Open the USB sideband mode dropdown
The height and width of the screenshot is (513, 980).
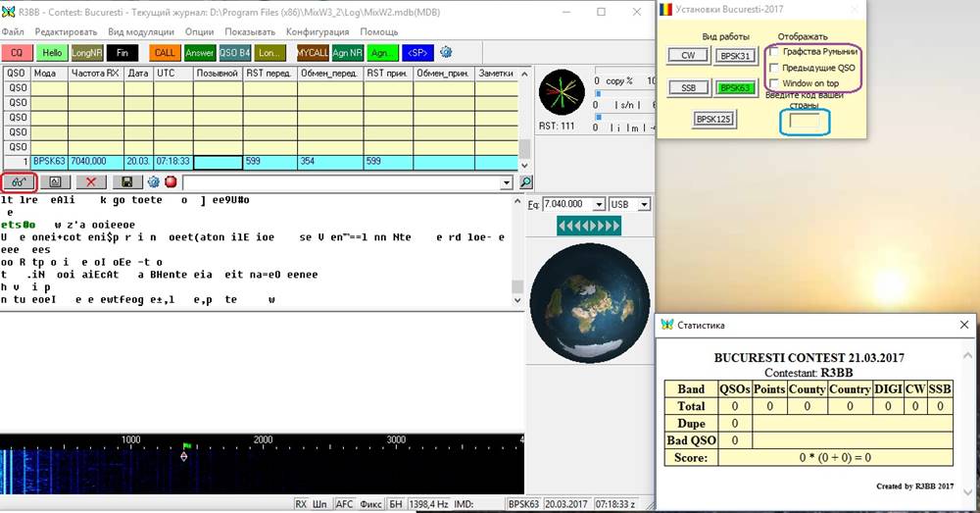point(643,204)
